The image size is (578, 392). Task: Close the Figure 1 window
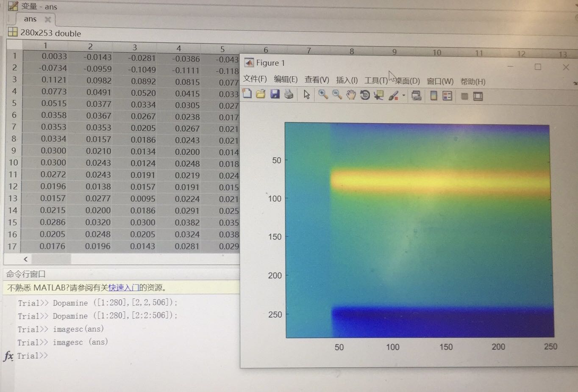pyautogui.click(x=566, y=67)
